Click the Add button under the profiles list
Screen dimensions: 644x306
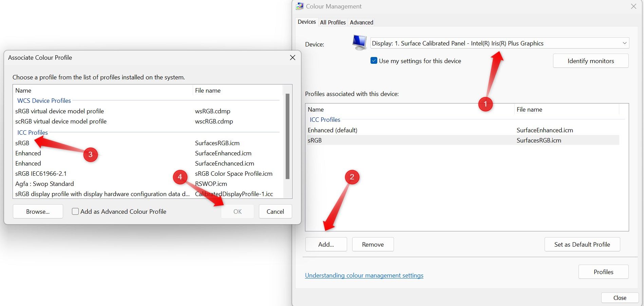coord(326,244)
